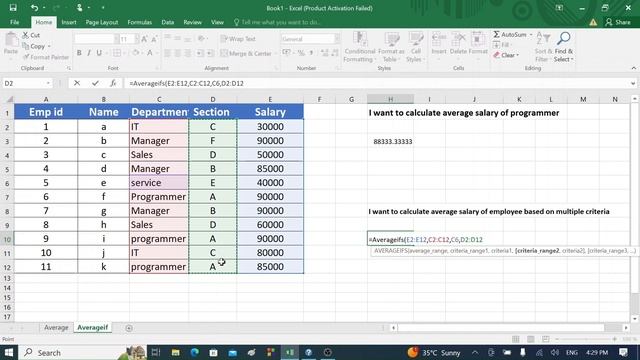Click the Format cells icon
640x360 pixels.
(x=477, y=40)
